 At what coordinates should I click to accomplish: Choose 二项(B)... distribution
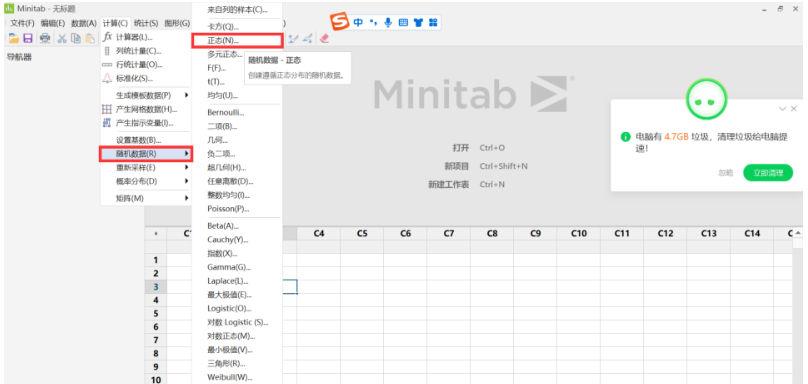237,126
